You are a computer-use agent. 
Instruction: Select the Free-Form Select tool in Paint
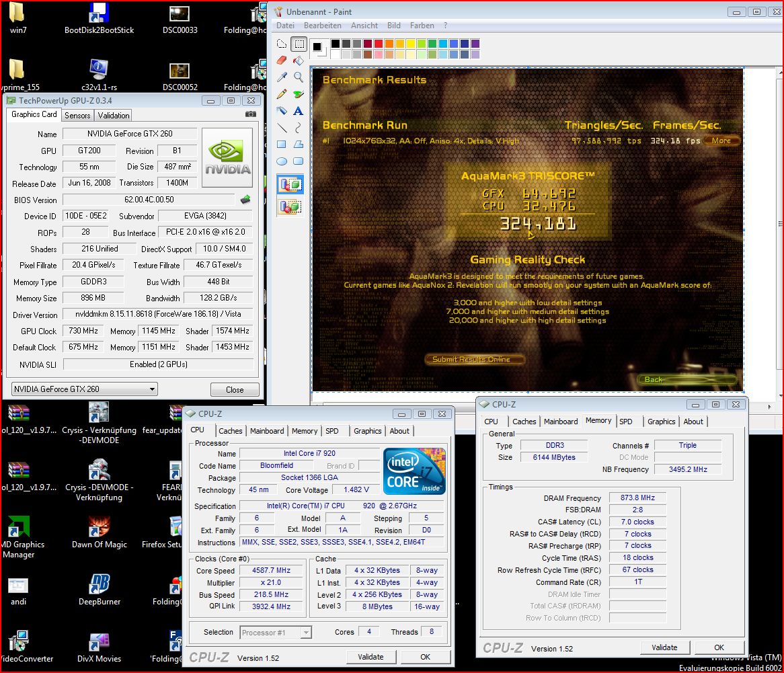tap(282, 44)
